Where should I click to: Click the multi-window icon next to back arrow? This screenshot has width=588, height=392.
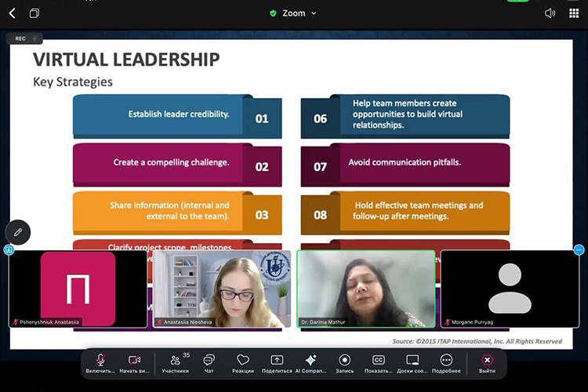pyautogui.click(x=34, y=13)
